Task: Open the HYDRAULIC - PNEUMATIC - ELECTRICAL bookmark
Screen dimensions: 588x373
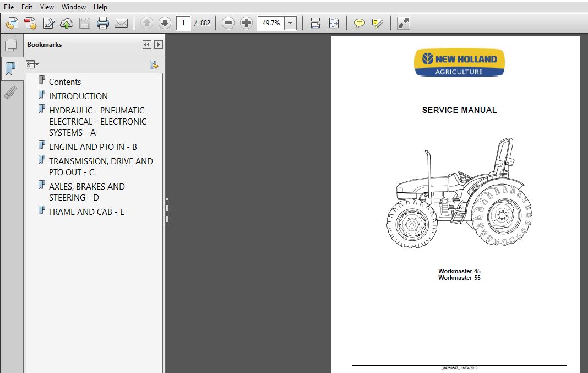Action: [x=99, y=122]
